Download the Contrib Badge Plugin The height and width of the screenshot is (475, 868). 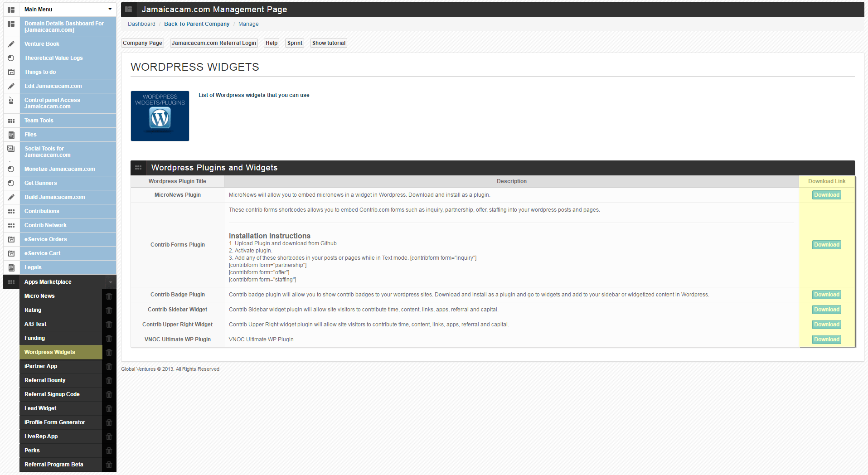click(827, 295)
